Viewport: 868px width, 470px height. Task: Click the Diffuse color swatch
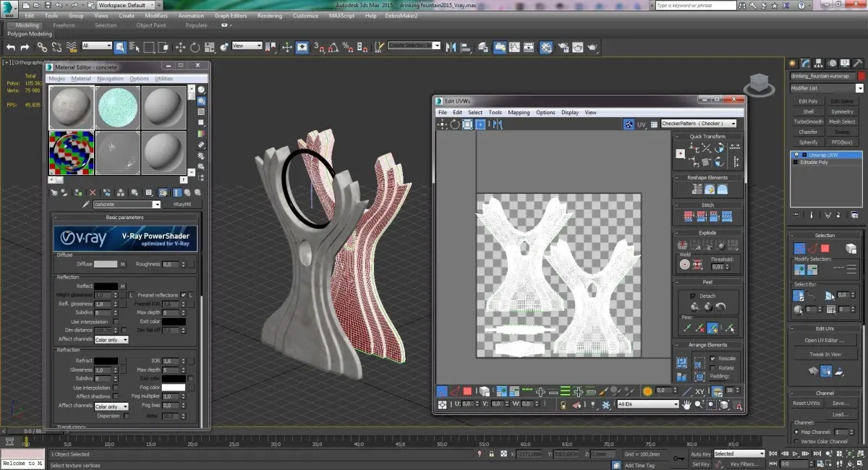pyautogui.click(x=106, y=264)
